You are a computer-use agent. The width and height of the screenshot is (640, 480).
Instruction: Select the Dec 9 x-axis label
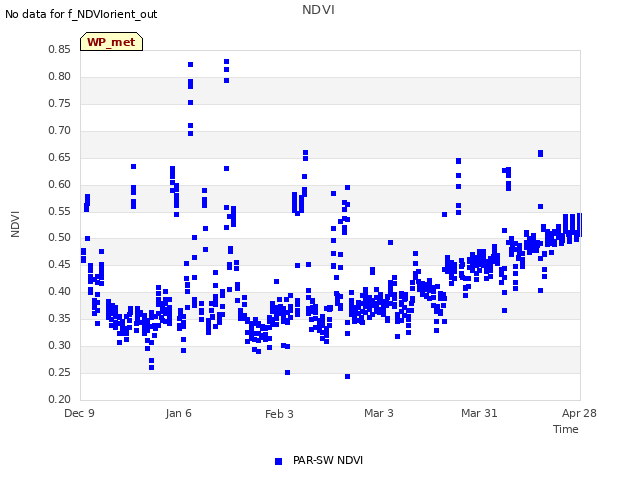[x=79, y=413]
